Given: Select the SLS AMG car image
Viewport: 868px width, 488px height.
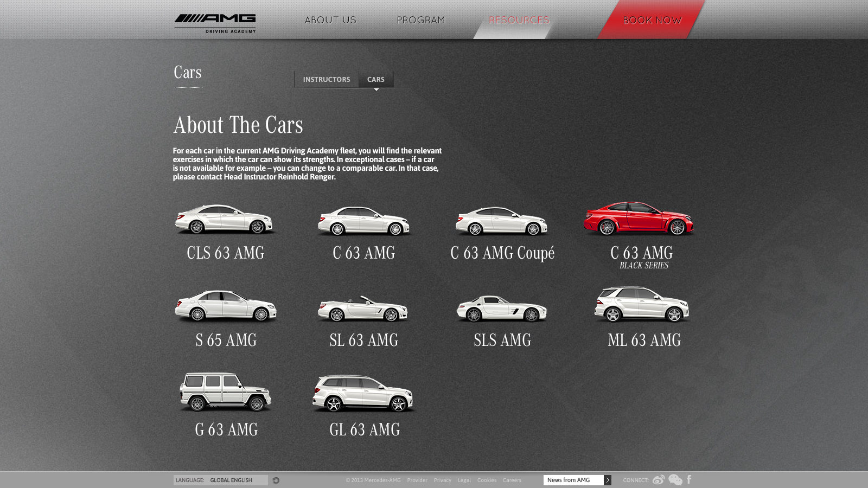Looking at the screenshot, I should pos(502,308).
